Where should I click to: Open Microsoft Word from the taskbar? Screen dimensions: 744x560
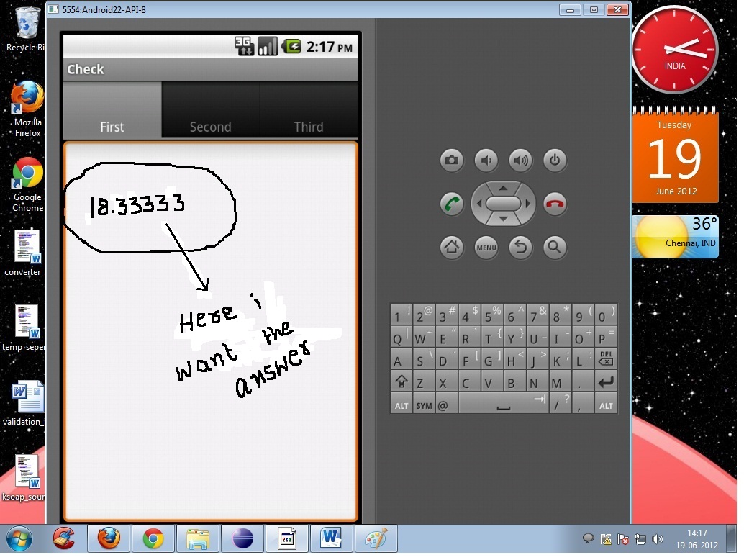point(331,538)
